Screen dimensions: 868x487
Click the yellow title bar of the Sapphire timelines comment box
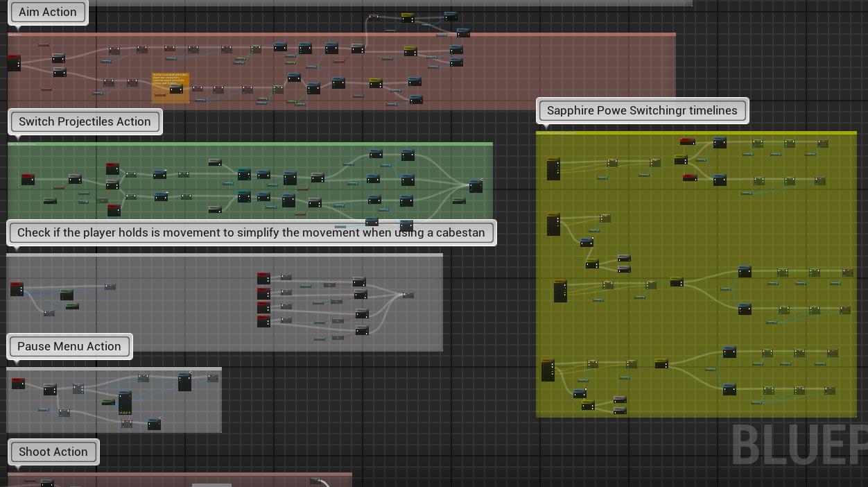696,133
